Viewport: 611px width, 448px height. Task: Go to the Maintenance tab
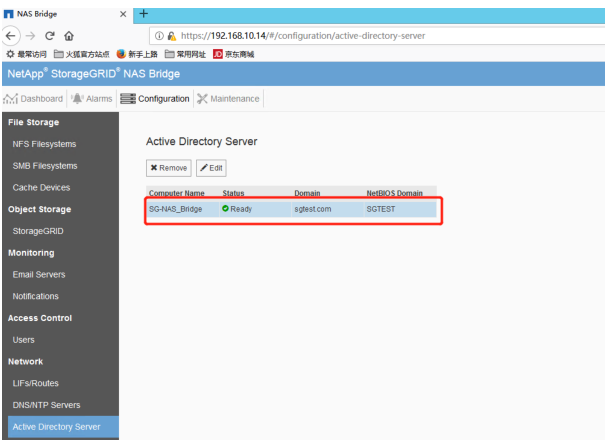[x=228, y=99]
